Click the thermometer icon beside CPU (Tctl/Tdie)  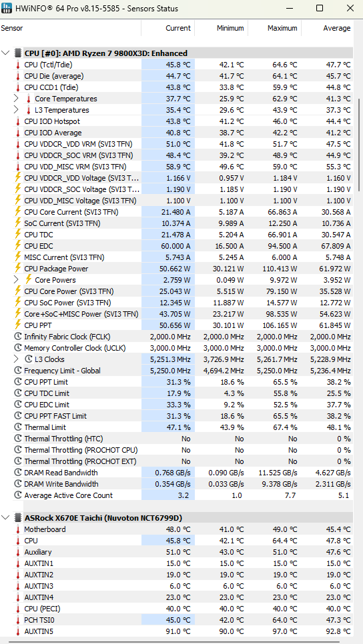coord(17,65)
